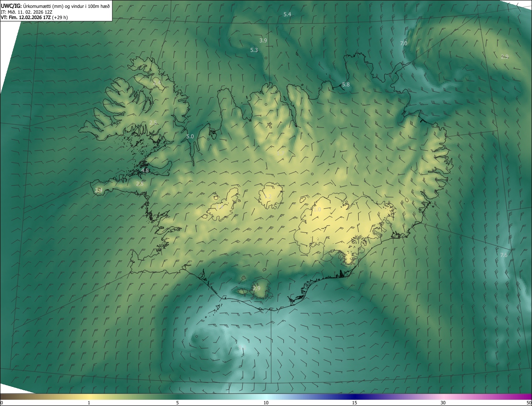Image resolution: width=532 pixels, height=406 pixels.
Task: Click the 5.0 value label near the Westfjords
Action: (x=190, y=136)
